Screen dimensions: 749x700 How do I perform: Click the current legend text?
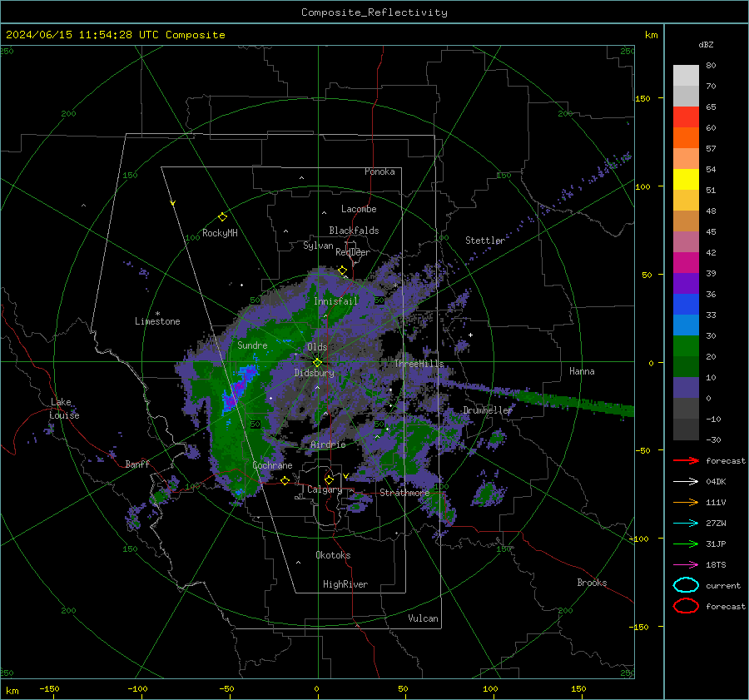pos(723,586)
